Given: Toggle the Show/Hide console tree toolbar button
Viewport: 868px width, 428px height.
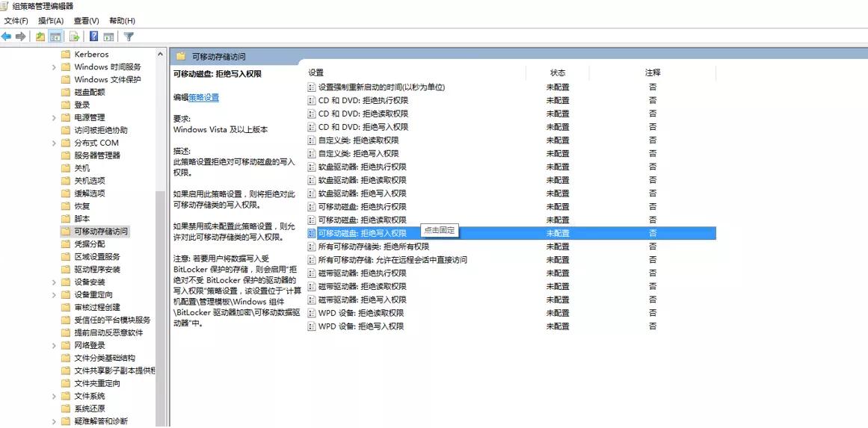Looking at the screenshot, I should click(55, 37).
